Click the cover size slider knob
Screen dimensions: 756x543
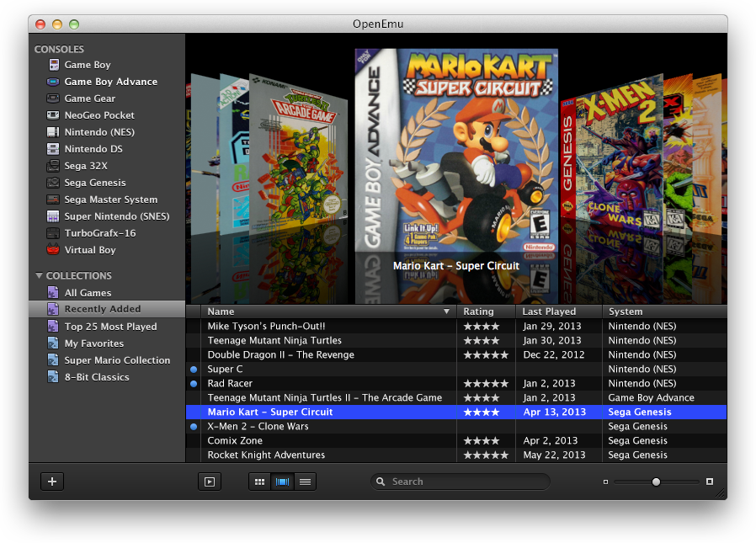pos(656,482)
